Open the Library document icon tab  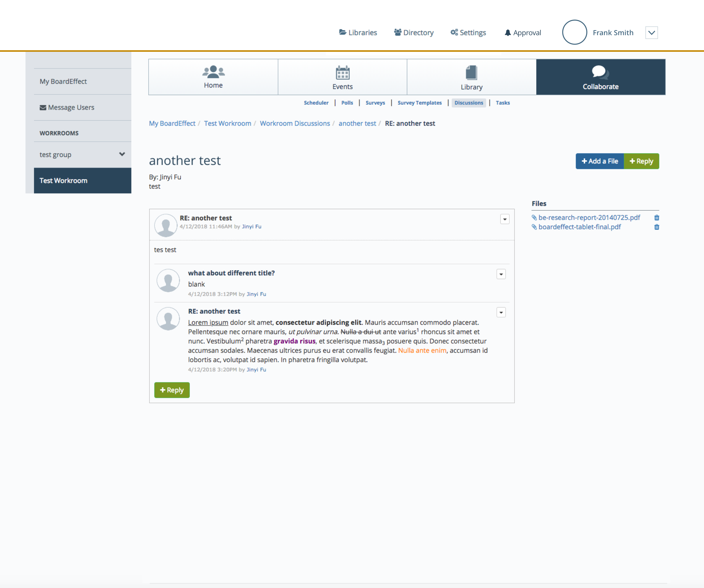point(471,72)
